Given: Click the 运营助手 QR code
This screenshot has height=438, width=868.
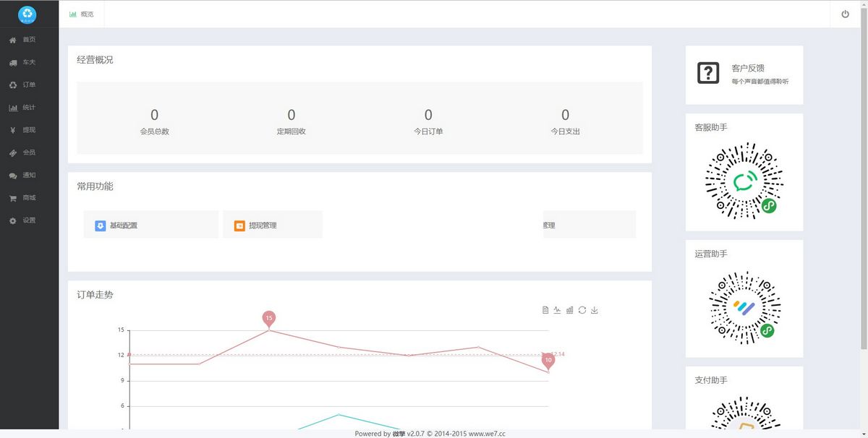Looking at the screenshot, I should click(x=744, y=307).
